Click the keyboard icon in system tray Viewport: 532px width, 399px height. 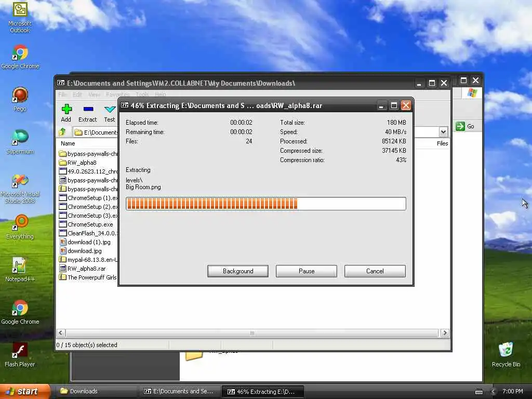point(478,392)
